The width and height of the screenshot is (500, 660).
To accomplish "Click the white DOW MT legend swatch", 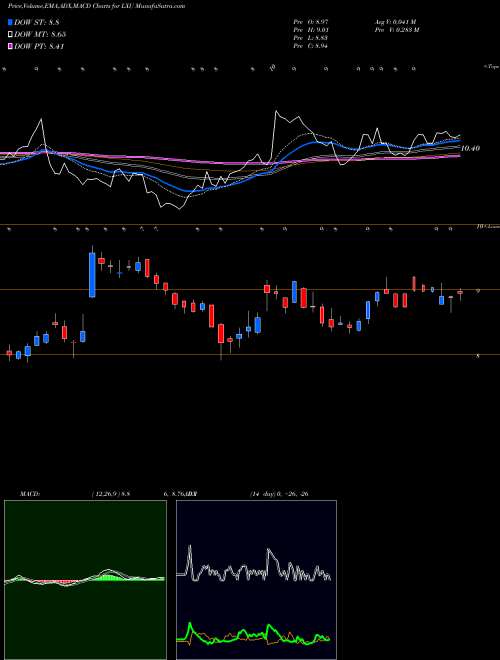I will click(11, 35).
